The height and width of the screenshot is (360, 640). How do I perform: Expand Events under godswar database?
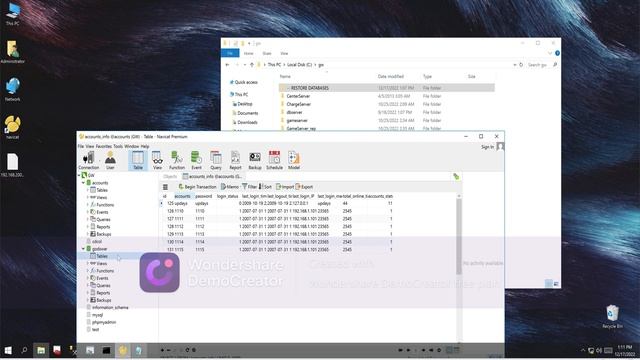click(88, 278)
